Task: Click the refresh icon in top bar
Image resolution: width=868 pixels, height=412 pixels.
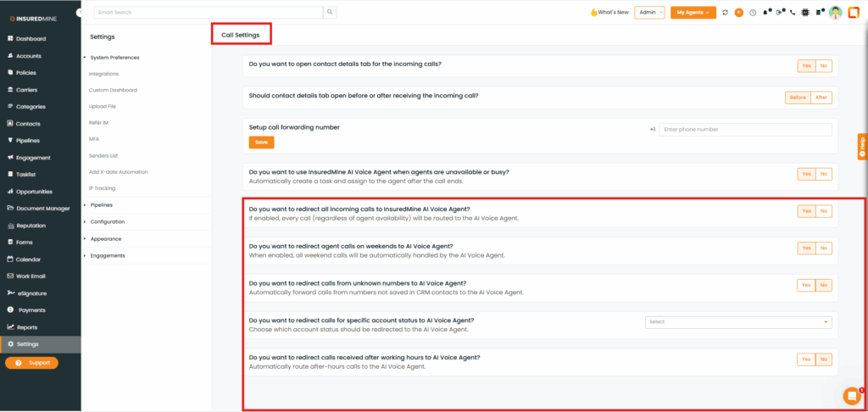Action: [x=725, y=13]
